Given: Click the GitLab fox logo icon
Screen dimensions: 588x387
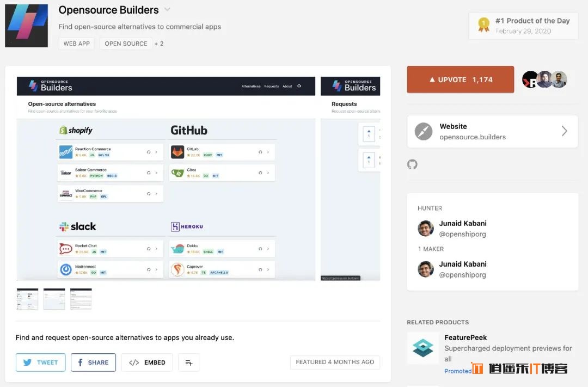Looking at the screenshot, I should coord(177,152).
